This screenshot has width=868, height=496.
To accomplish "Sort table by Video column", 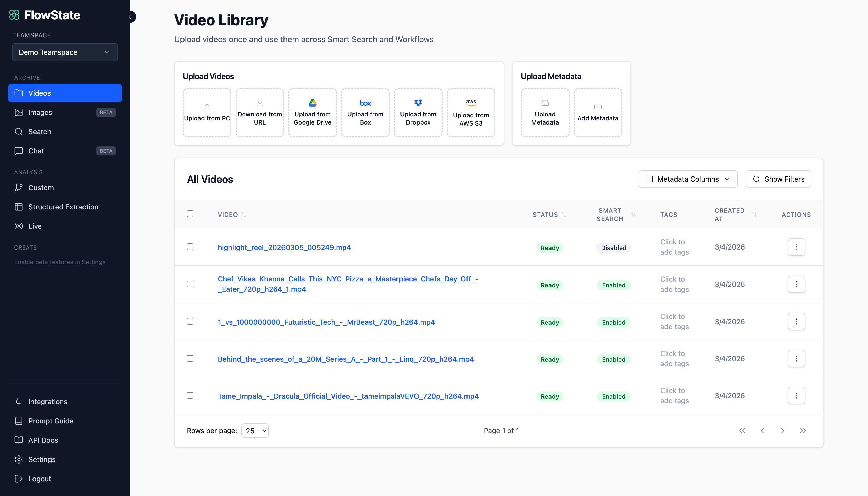I will 232,215.
